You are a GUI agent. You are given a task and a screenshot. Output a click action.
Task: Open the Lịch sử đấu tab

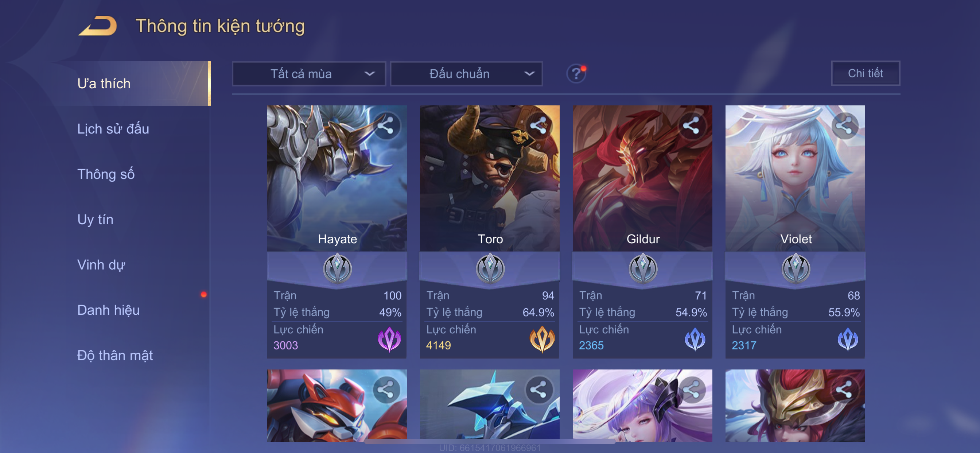point(113,129)
